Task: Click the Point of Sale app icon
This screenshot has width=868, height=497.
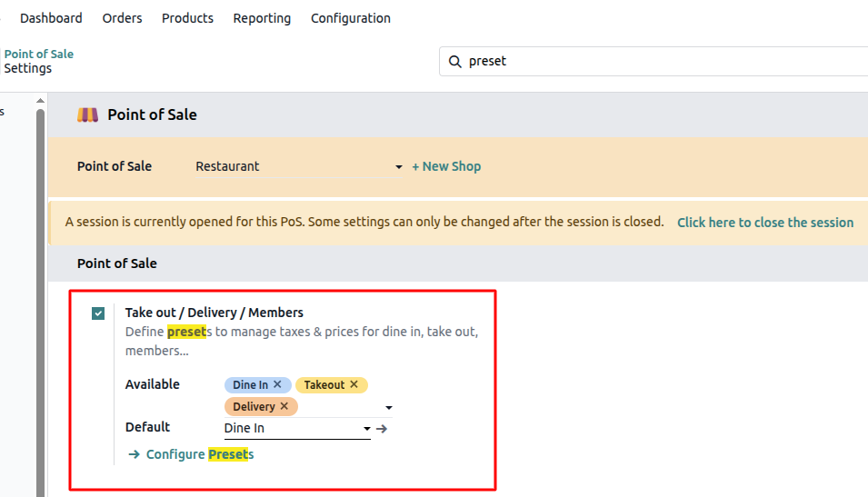Action: coord(87,115)
